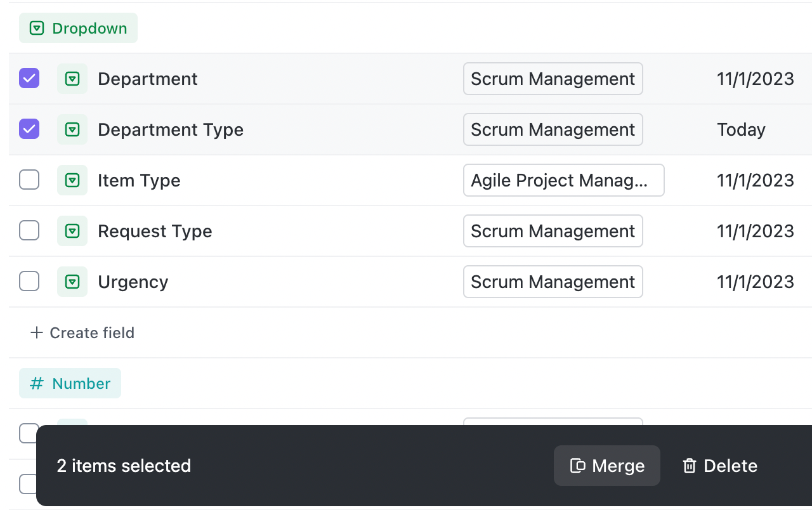This screenshot has height=510, width=812.
Task: Collapse the Dropdown field group header
Action: tap(78, 28)
